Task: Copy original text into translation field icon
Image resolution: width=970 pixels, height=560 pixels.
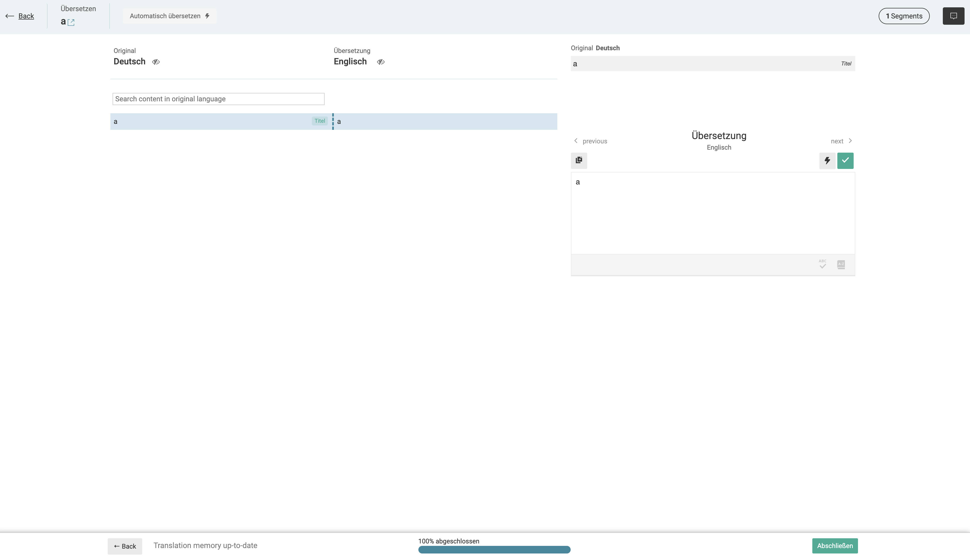Action: pyautogui.click(x=579, y=161)
